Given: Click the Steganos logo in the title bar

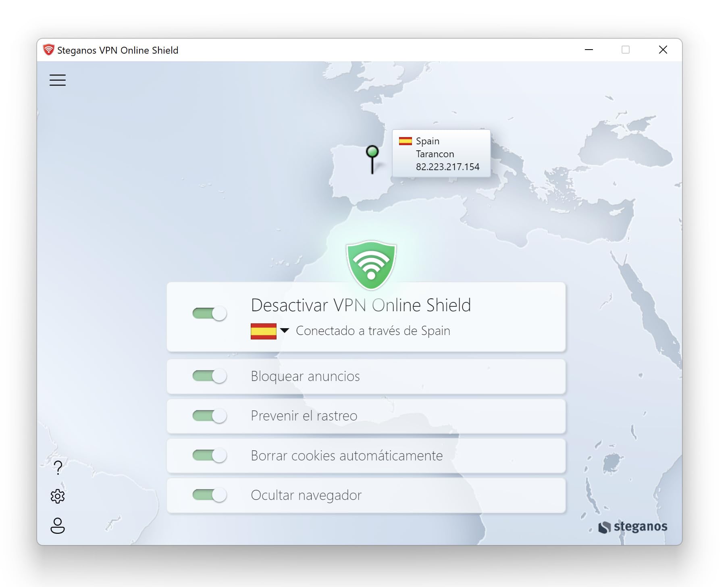Looking at the screenshot, I should point(49,50).
